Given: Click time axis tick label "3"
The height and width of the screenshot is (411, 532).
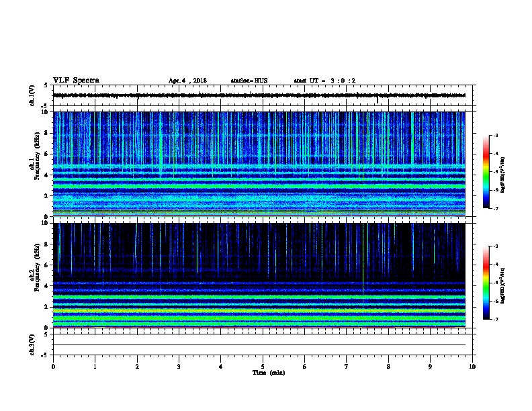Looking at the screenshot, I should pyautogui.click(x=179, y=367).
